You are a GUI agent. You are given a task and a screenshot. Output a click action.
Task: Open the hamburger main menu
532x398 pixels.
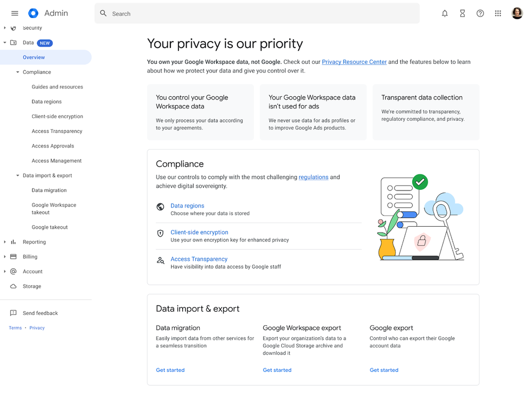pyautogui.click(x=14, y=13)
